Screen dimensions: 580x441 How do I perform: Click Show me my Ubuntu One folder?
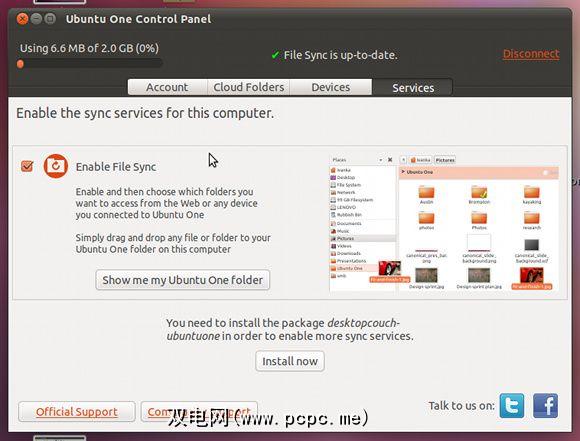click(183, 280)
